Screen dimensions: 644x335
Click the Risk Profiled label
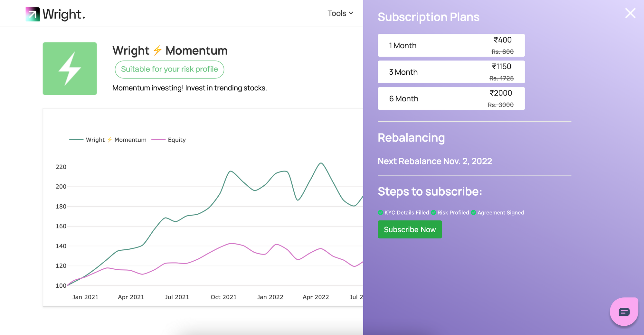click(x=453, y=212)
